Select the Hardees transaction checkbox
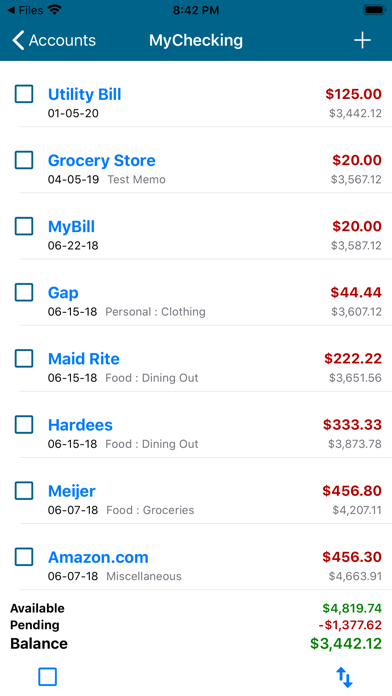 point(24,425)
